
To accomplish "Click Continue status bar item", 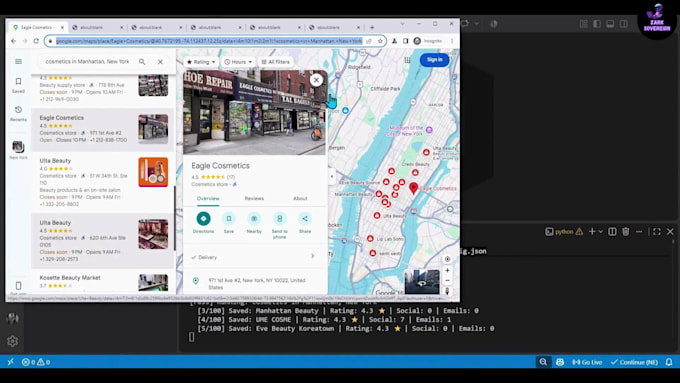I will pyautogui.click(x=634, y=362).
